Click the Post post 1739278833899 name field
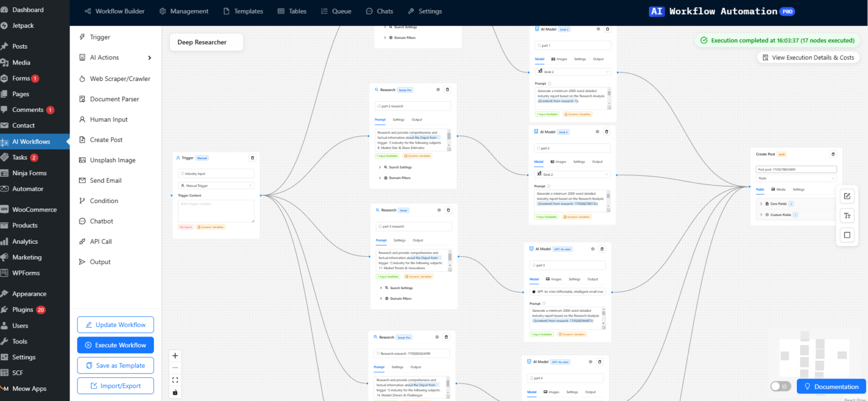 click(796, 169)
